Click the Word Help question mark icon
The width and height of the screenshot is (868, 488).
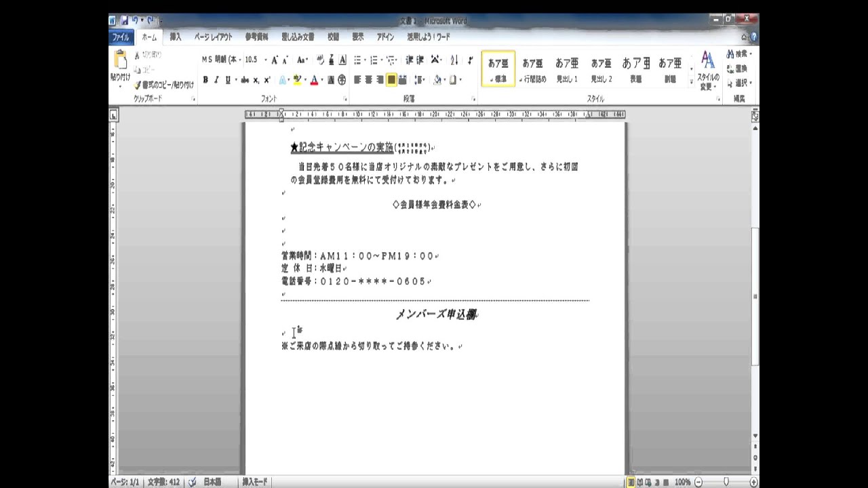pos(753,37)
